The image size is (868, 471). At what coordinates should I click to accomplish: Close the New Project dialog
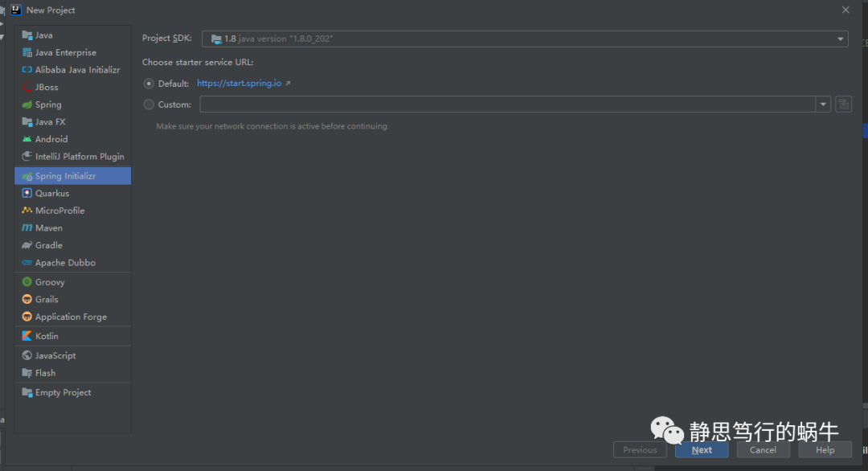pyautogui.click(x=845, y=10)
